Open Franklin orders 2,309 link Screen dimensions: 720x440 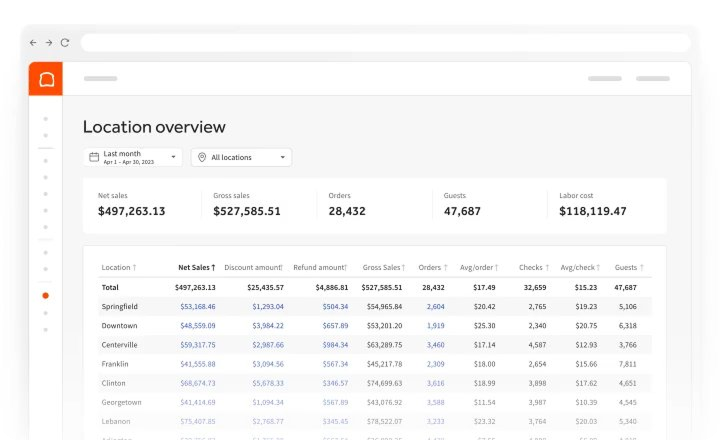(435, 364)
